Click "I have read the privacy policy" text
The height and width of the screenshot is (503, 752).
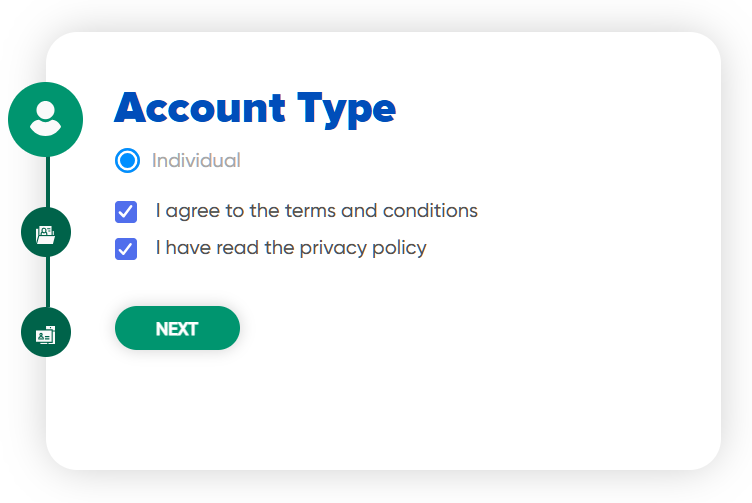point(291,248)
